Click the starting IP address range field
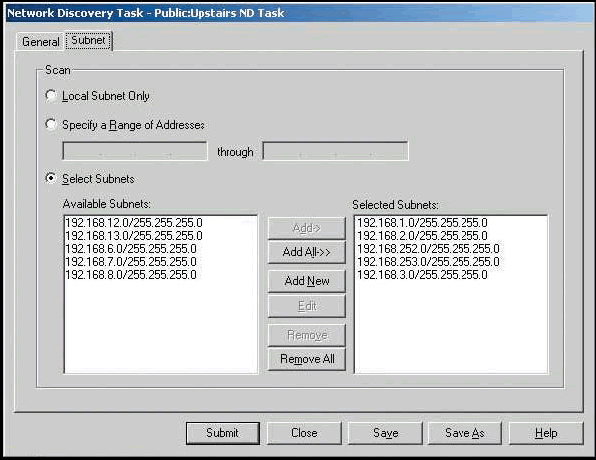Screen dimensions: 596x460 (x=135, y=151)
